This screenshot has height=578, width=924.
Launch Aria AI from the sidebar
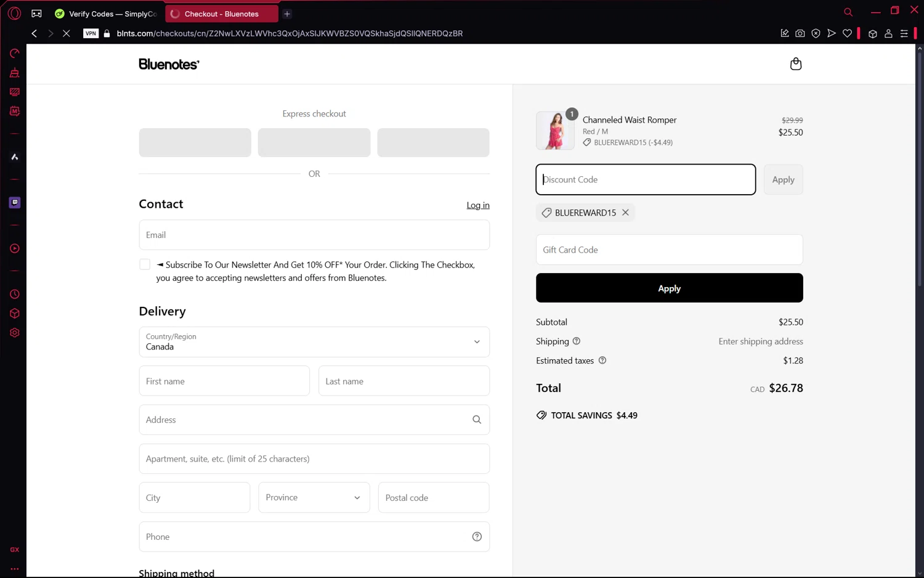pos(15,157)
